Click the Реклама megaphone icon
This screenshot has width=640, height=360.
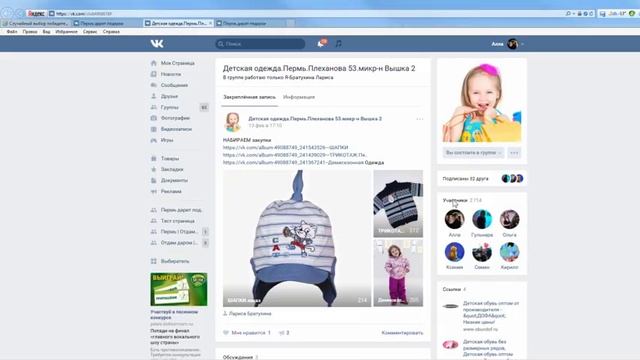[153, 191]
